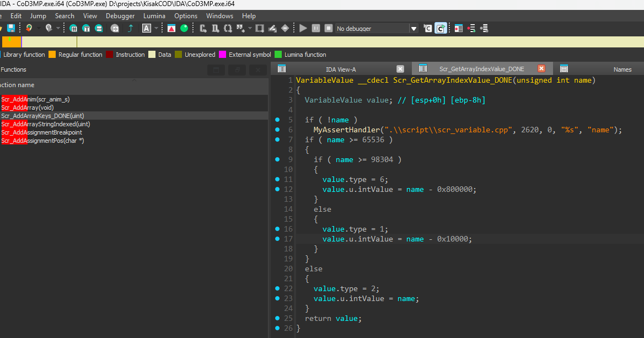The image size is (644, 338).
Task: Open the Options menu
Action: 186,15
